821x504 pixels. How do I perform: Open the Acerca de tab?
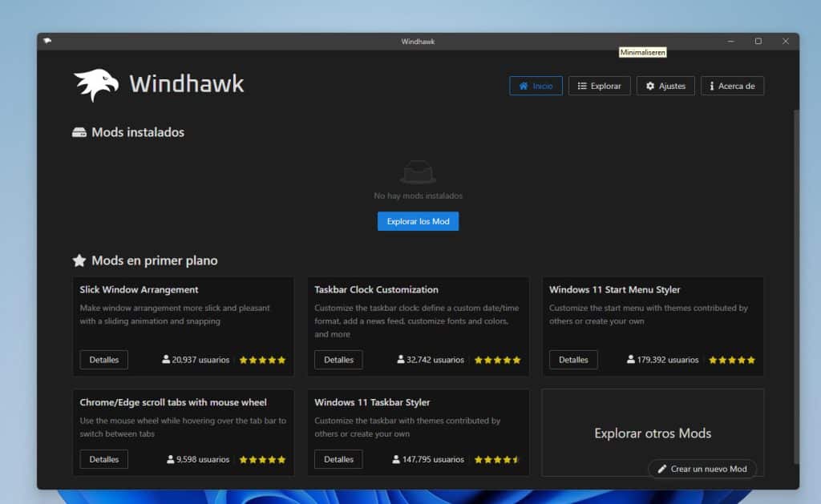(732, 86)
